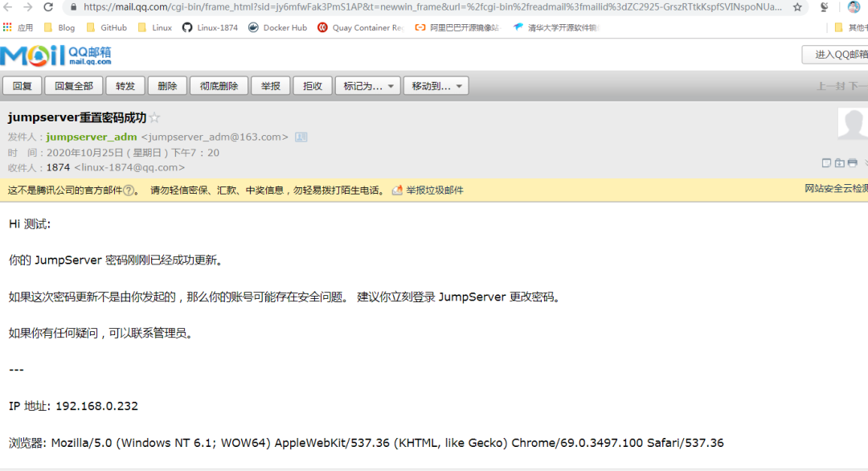The height and width of the screenshot is (471, 868).
Task: Click the recipient linux-1874@qq.com
Action: [x=129, y=167]
